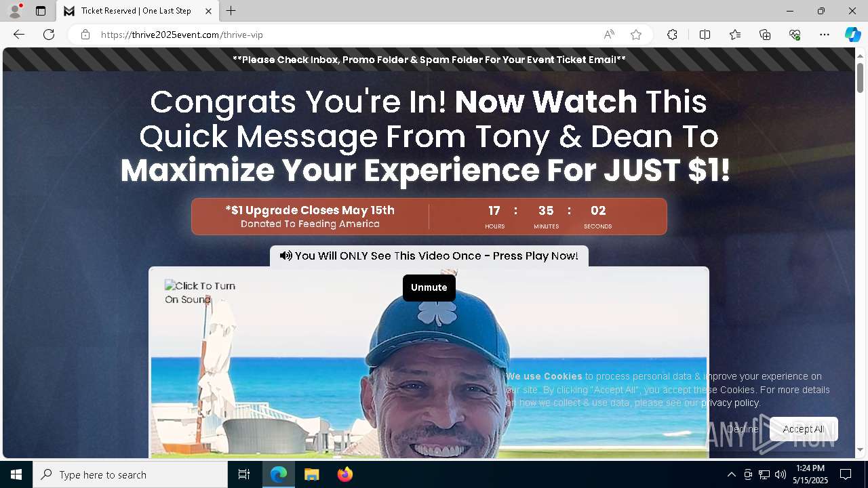Click the $1 Upgrade Closes May 15th text

[310, 210]
